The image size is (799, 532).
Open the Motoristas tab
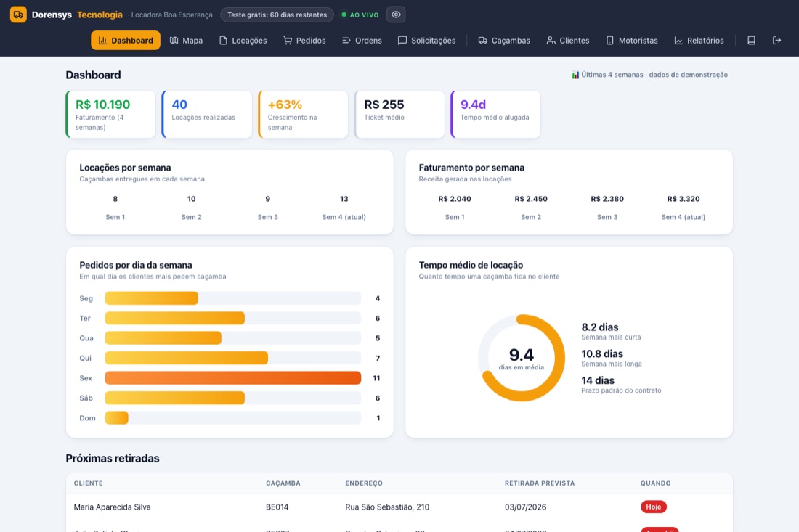pos(631,40)
